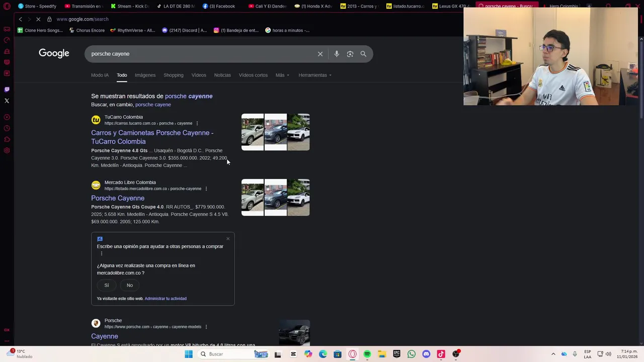Screen dimensions: 644x362
Task: Switch to the Imágenes tab
Action: coord(145,75)
